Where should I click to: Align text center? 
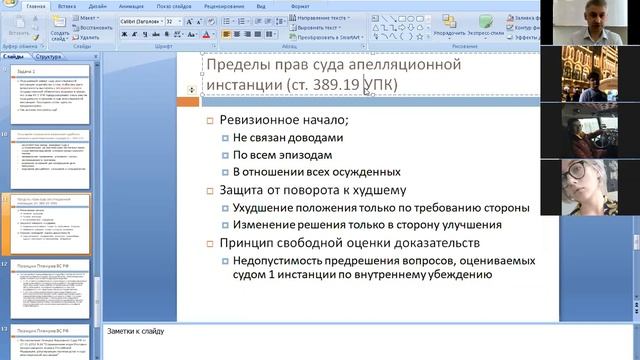237,34
